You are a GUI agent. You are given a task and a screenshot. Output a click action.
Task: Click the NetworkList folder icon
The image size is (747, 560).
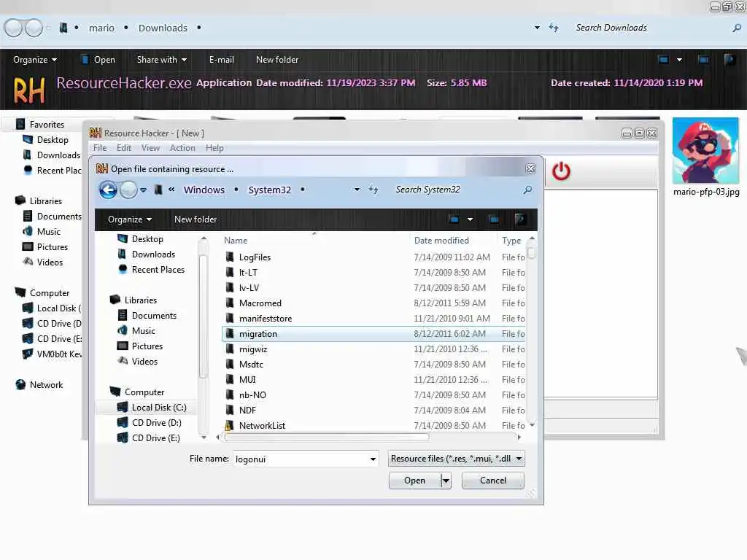[230, 425]
